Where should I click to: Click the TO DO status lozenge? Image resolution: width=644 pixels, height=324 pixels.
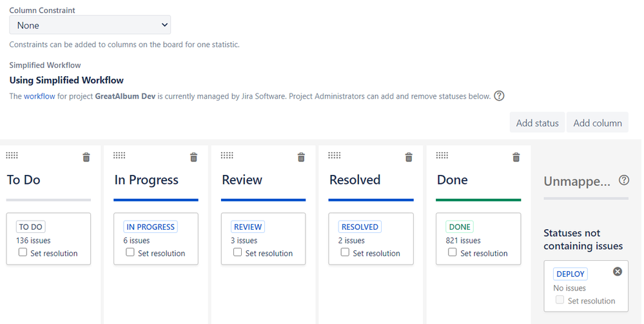(x=31, y=227)
